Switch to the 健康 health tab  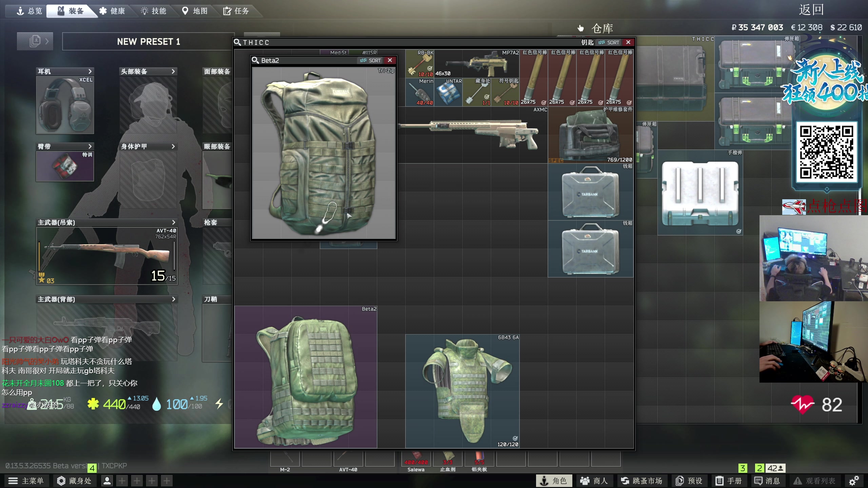(x=112, y=11)
